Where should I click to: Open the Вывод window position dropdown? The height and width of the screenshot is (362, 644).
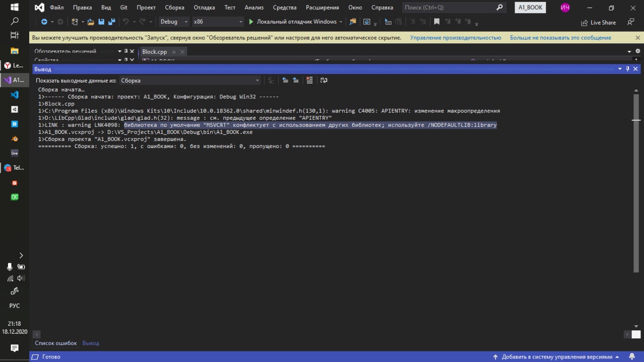click(x=620, y=69)
